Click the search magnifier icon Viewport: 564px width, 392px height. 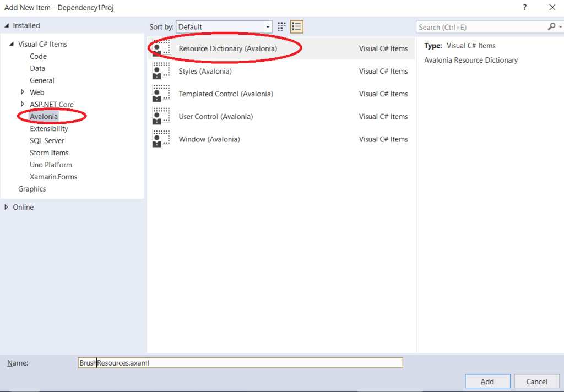pyautogui.click(x=551, y=26)
